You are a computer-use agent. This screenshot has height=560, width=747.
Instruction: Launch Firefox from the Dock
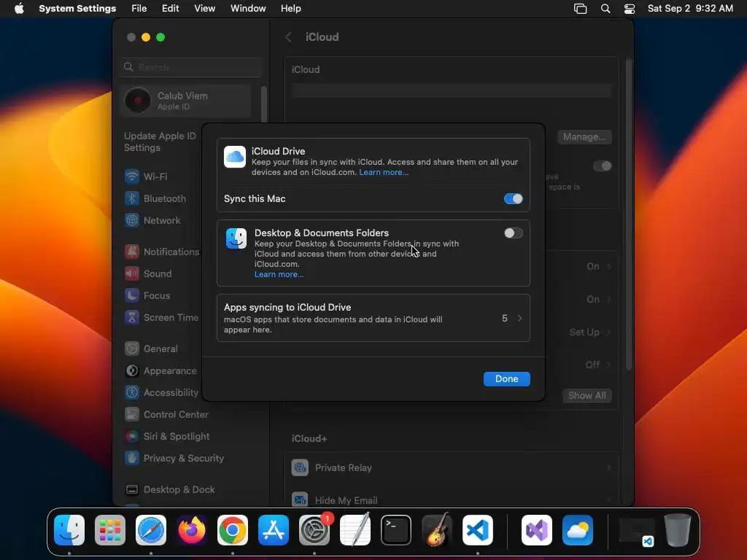tap(192, 529)
